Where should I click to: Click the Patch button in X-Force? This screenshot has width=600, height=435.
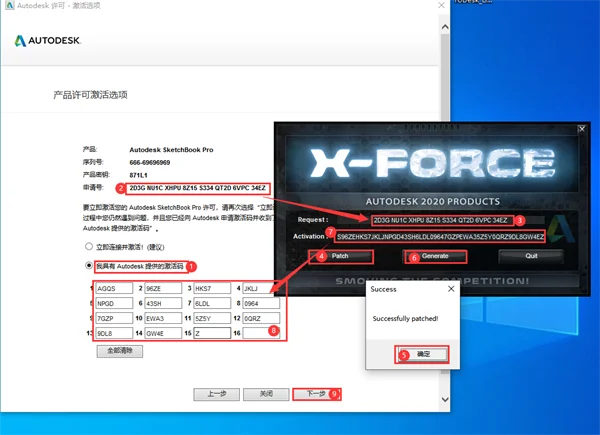pos(340,256)
